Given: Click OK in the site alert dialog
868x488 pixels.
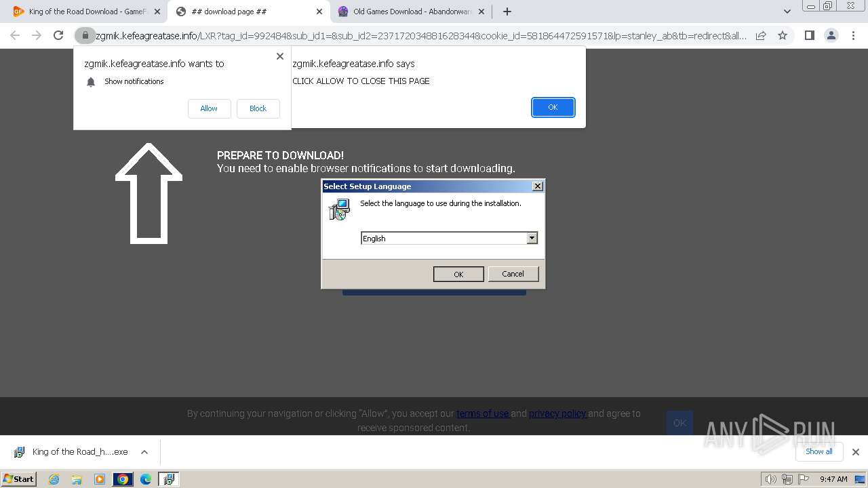Looking at the screenshot, I should (553, 107).
